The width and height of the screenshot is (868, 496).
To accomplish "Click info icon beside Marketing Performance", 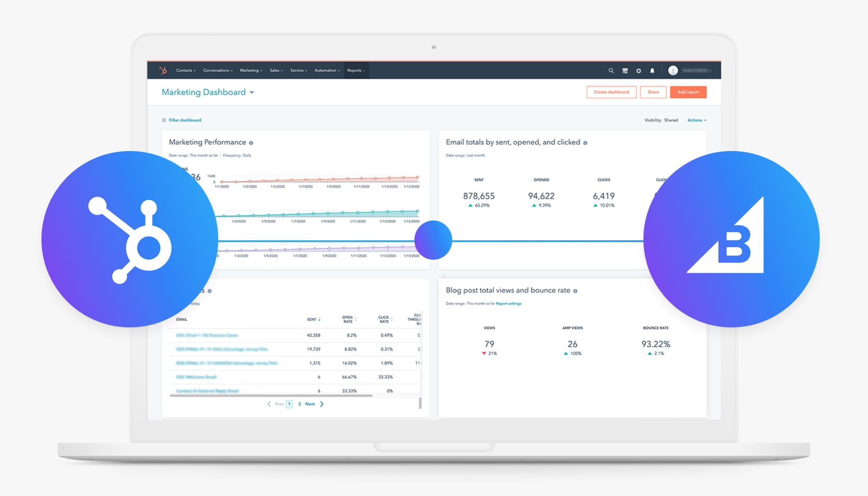I will click(x=251, y=143).
